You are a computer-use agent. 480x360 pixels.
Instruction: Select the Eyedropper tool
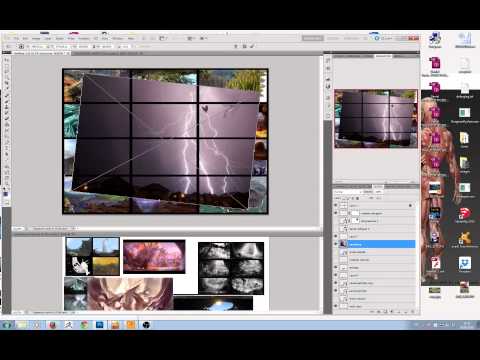pyautogui.click(x=6, y=90)
